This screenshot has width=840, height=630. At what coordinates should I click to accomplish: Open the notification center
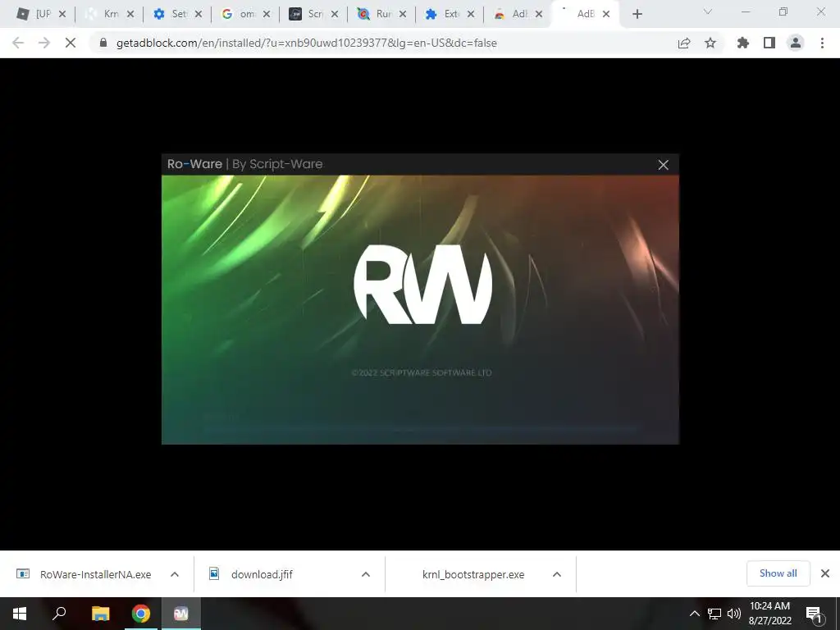point(815,614)
